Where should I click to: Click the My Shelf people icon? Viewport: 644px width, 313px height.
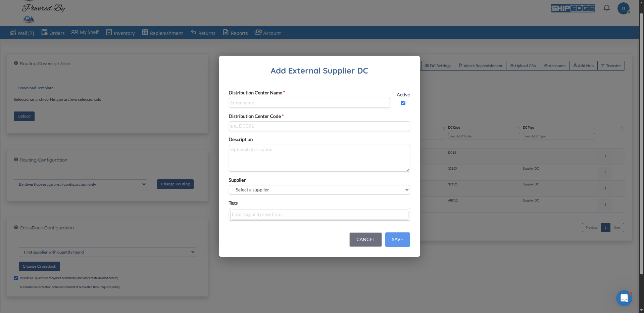[75, 32]
